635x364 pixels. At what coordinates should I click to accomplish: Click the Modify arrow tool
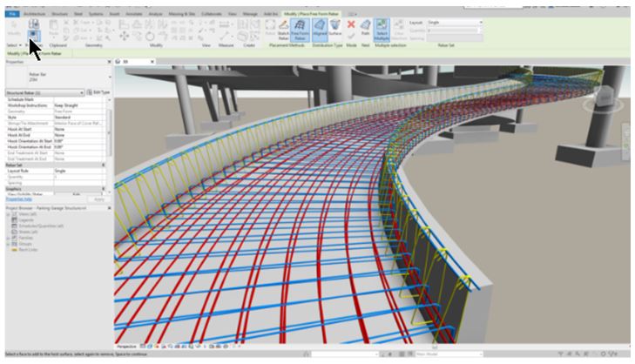(14, 29)
